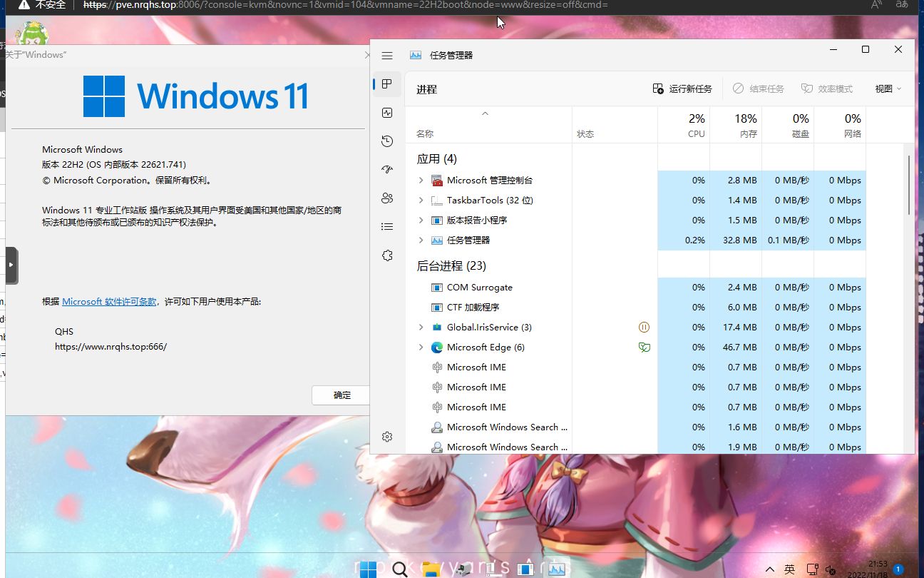Open the App history sidebar page

386,141
